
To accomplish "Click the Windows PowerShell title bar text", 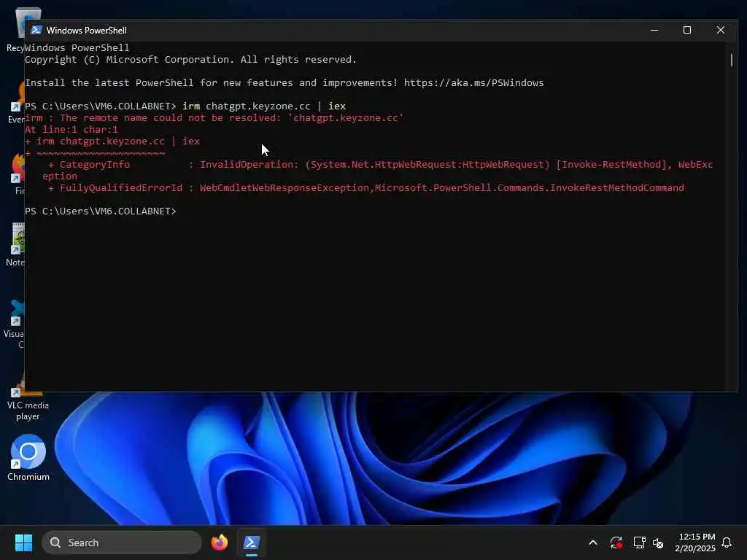I will coord(87,30).
